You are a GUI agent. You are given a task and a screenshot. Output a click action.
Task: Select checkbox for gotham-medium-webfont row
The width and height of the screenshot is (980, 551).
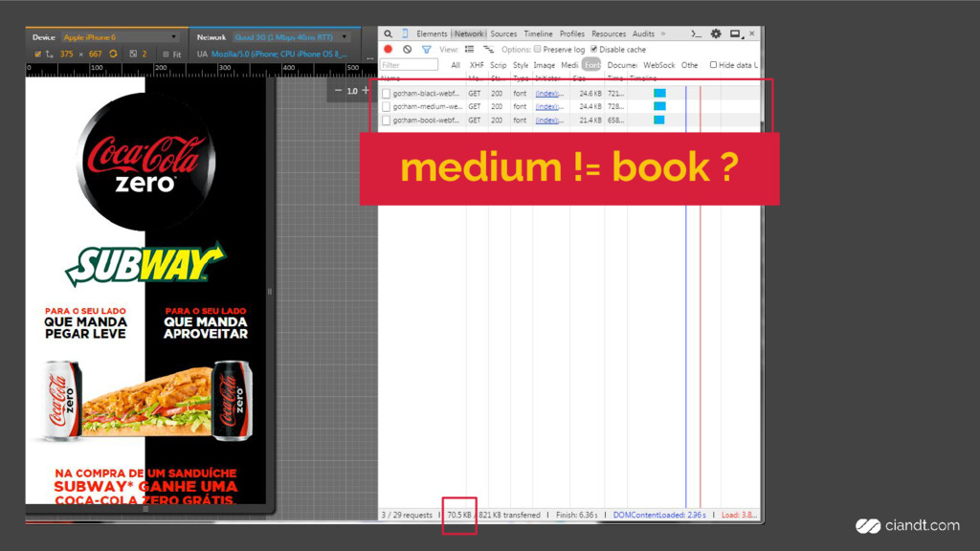point(387,107)
